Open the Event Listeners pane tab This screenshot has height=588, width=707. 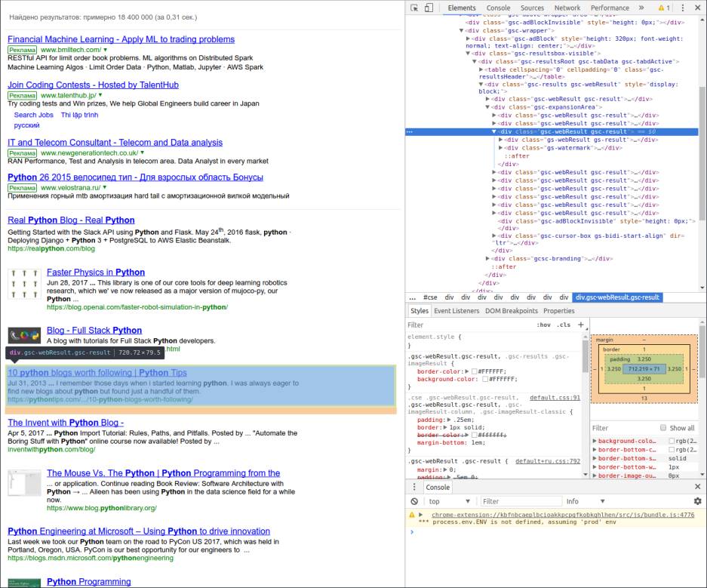[x=456, y=311]
